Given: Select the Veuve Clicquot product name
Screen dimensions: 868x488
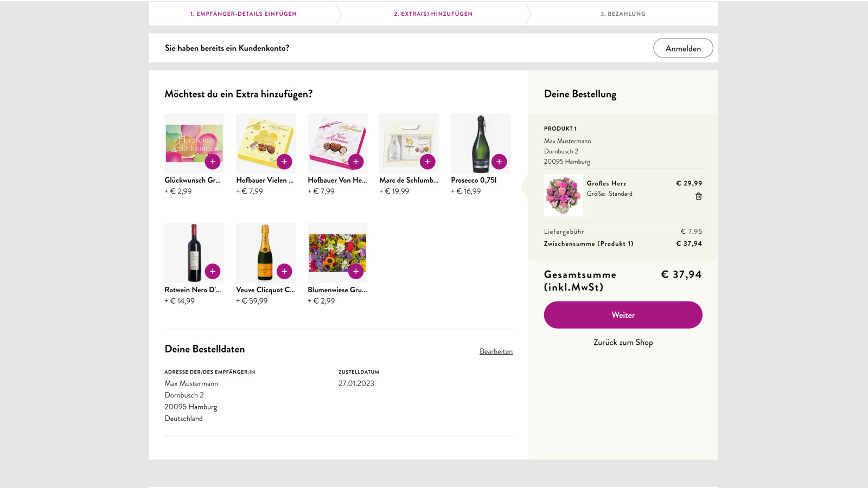Looking at the screenshot, I should point(265,290).
